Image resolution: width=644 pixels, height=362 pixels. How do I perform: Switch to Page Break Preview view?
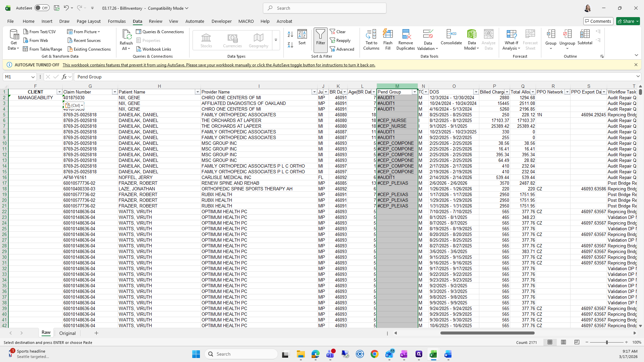coord(577,342)
